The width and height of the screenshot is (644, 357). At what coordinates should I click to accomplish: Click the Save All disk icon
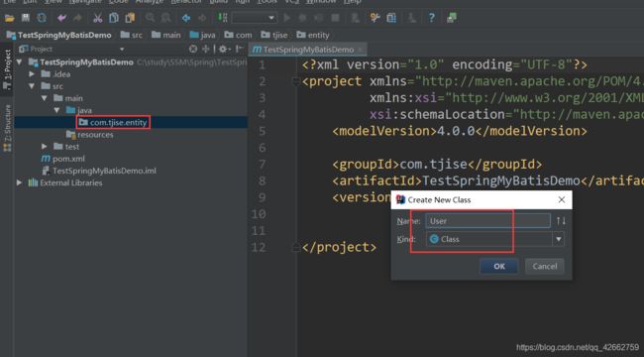(x=26, y=18)
